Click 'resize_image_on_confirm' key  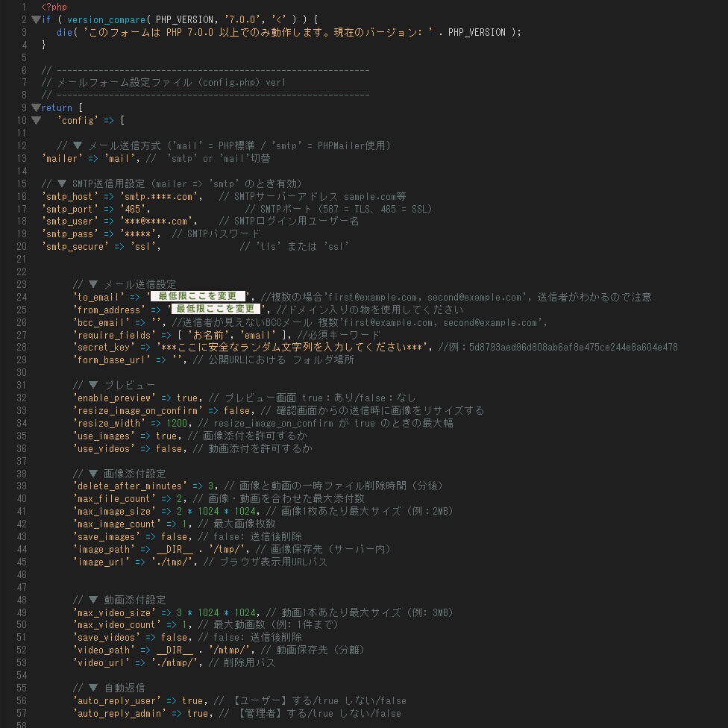pos(137,410)
